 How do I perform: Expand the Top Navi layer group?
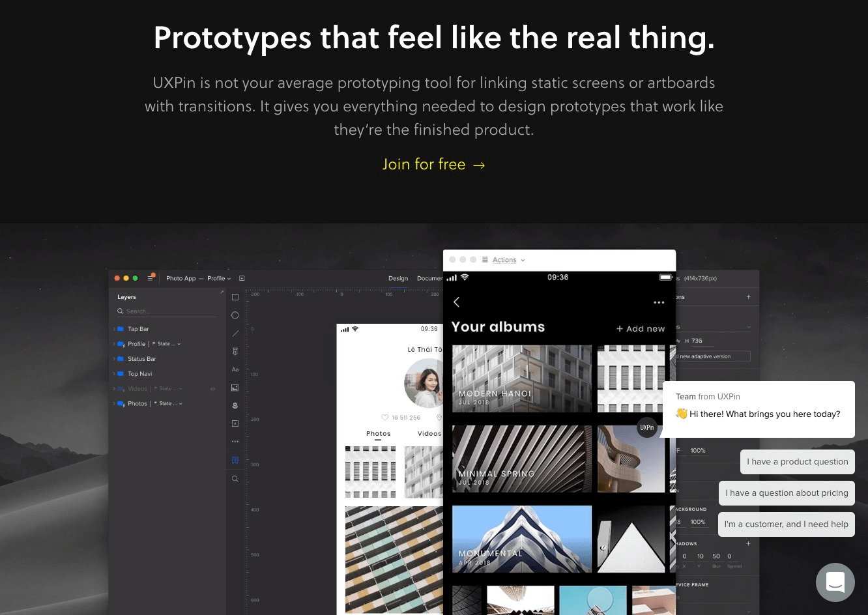(113, 374)
